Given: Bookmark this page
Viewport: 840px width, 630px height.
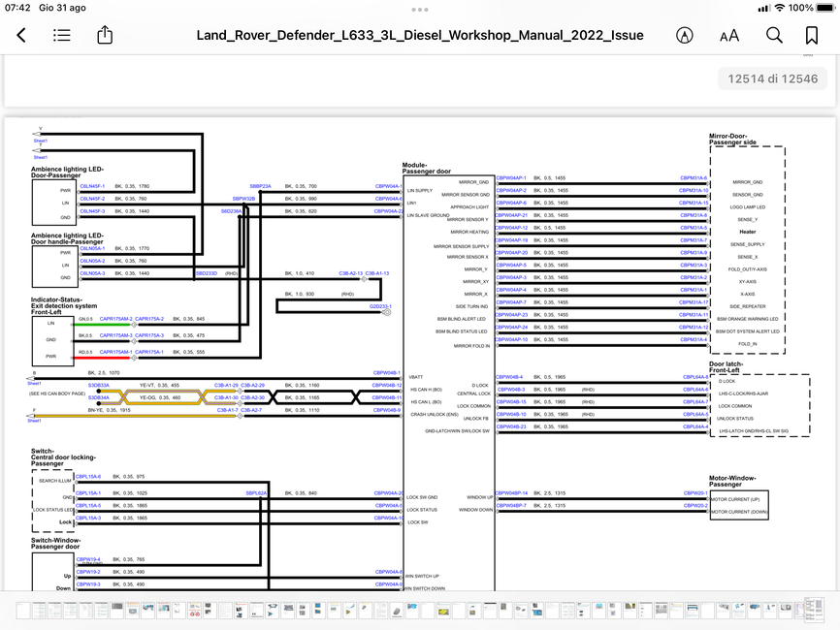Looking at the screenshot, I should (812, 35).
